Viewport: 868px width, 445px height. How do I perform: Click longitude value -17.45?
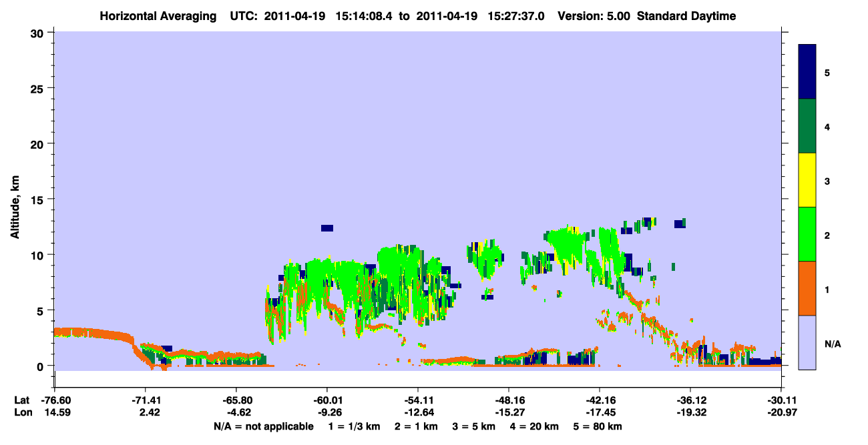(599, 413)
